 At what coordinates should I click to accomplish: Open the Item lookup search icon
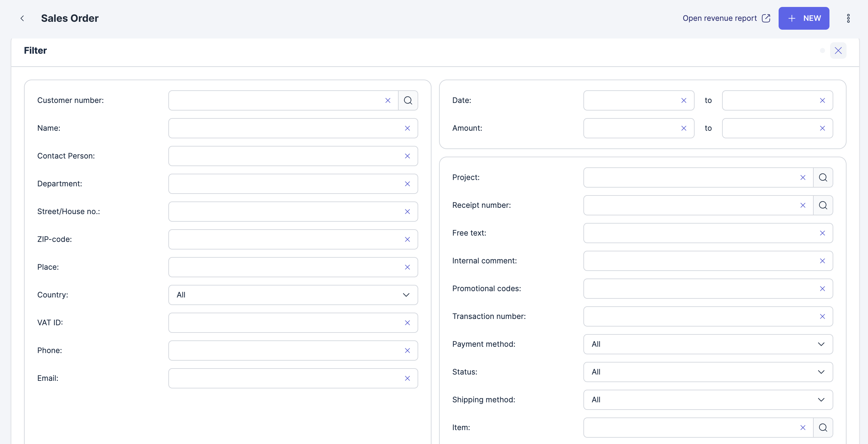click(x=823, y=428)
